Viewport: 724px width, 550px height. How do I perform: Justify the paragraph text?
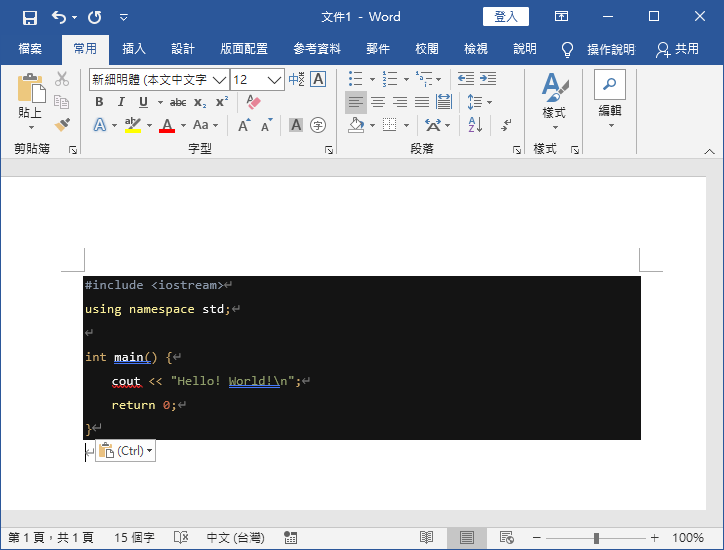[x=422, y=102]
